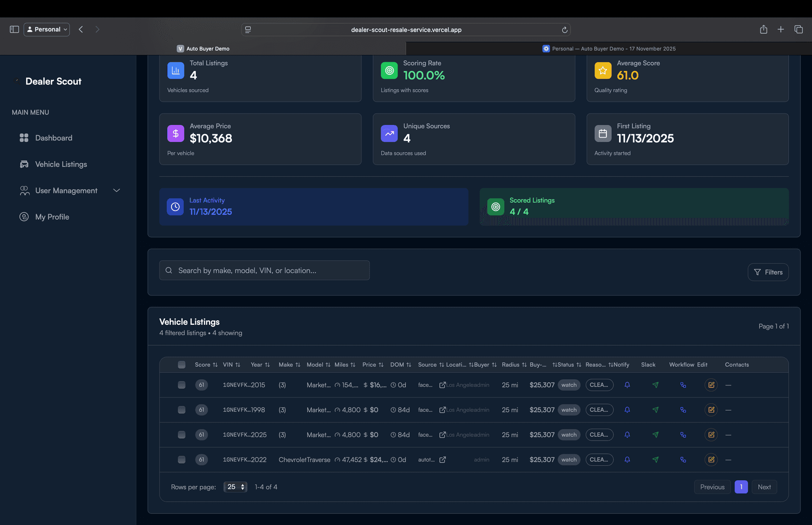This screenshot has height=525, width=812.
Task: Expand the User Management menu chevron
Action: click(116, 191)
